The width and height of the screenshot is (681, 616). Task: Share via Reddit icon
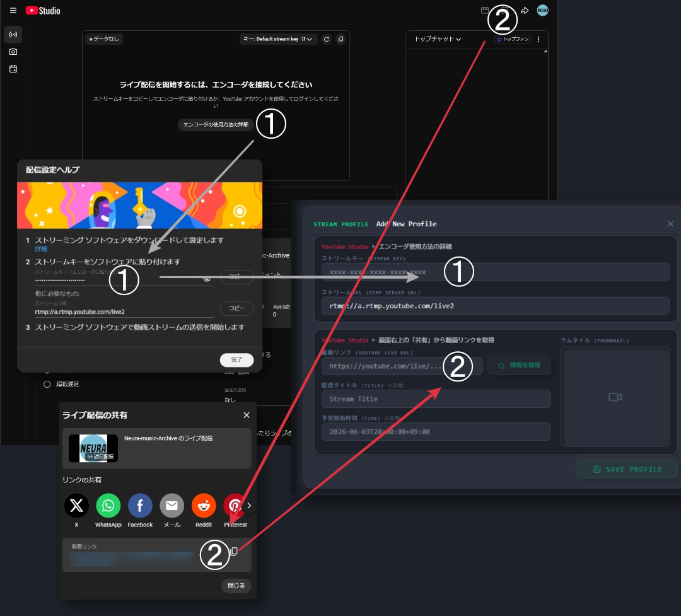click(204, 506)
